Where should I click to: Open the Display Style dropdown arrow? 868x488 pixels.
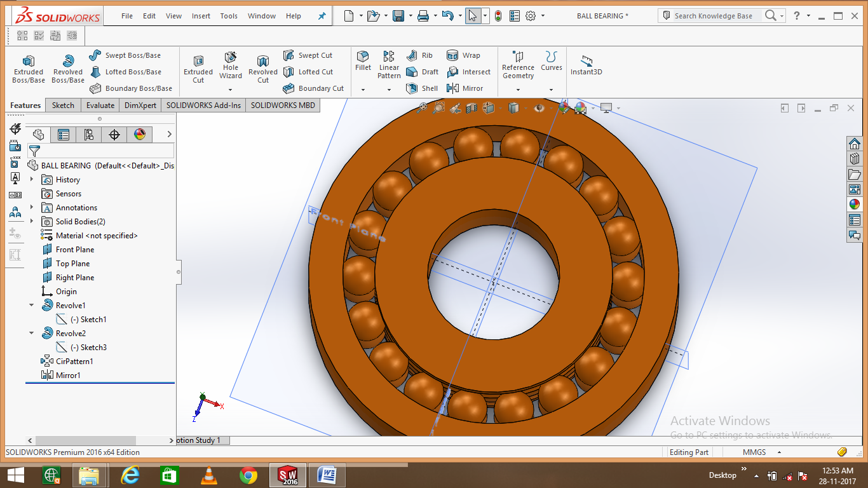coord(526,109)
